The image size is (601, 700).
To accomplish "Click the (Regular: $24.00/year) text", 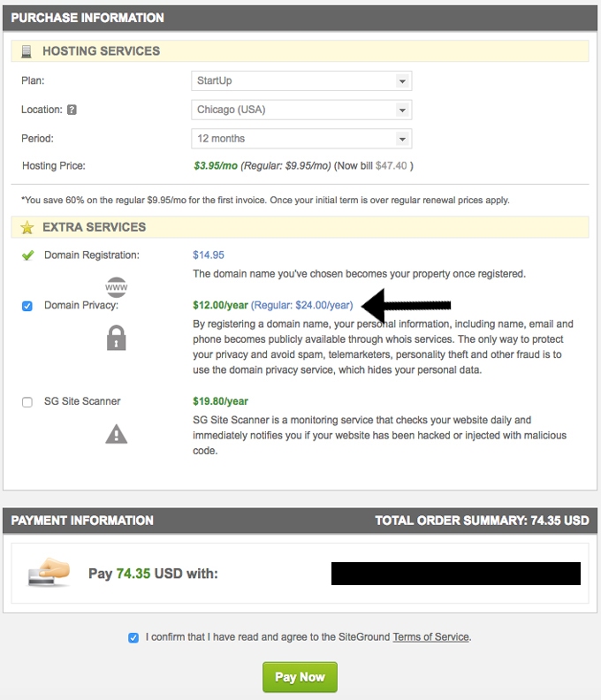I will [302, 305].
